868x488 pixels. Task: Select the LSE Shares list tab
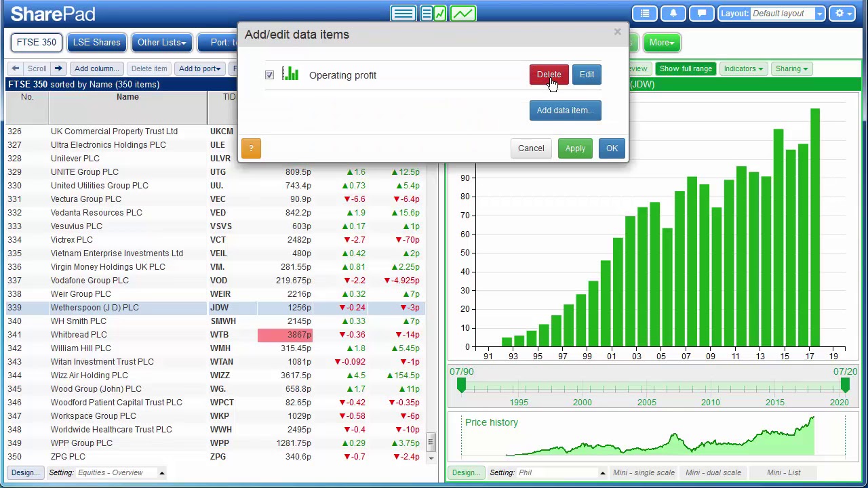point(97,43)
